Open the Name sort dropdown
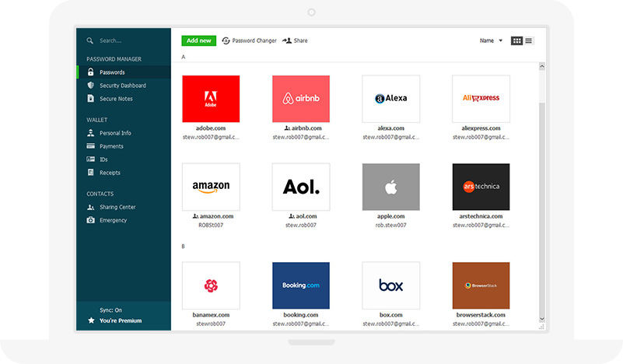The height and width of the screenshot is (364, 623). [491, 40]
